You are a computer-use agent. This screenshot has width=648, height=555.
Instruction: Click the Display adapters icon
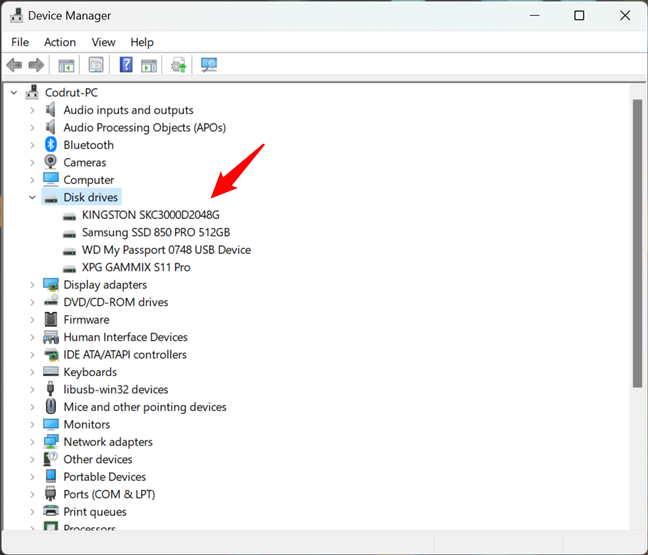coord(51,285)
